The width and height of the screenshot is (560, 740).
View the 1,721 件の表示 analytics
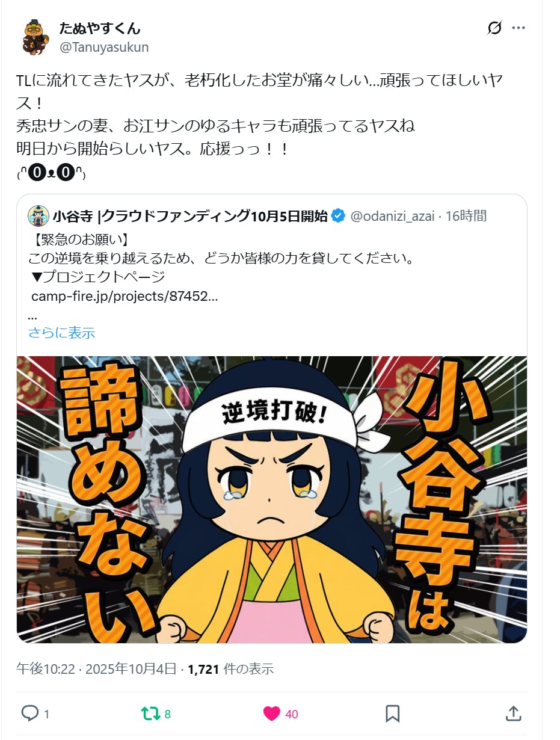point(231,668)
